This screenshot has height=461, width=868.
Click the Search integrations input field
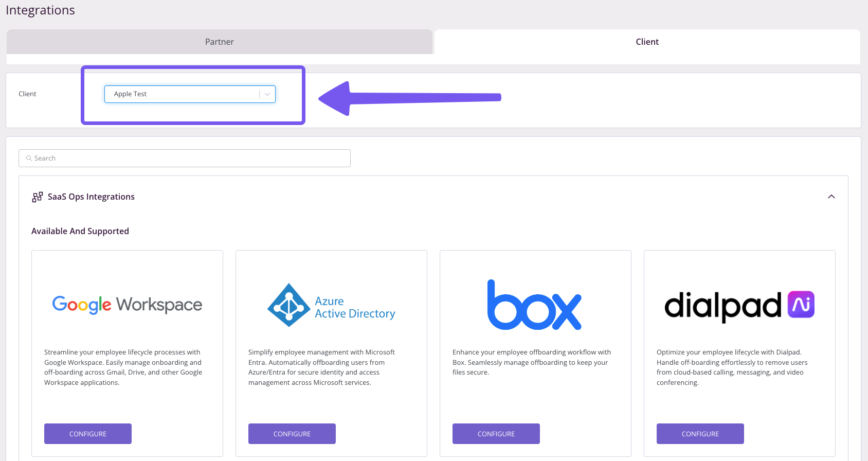tap(185, 158)
